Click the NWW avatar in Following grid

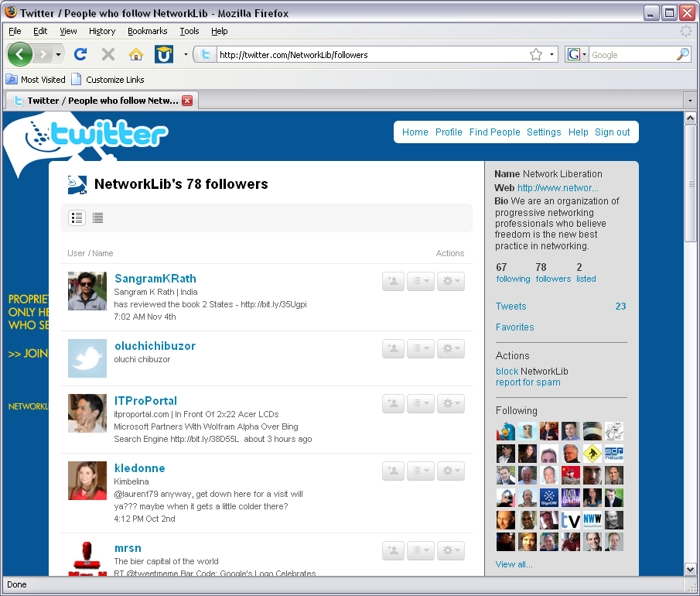pos(592,519)
